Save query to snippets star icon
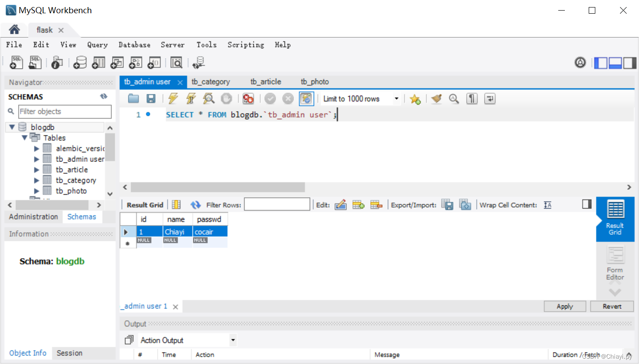The width and height of the screenshot is (639, 364). pos(415,99)
